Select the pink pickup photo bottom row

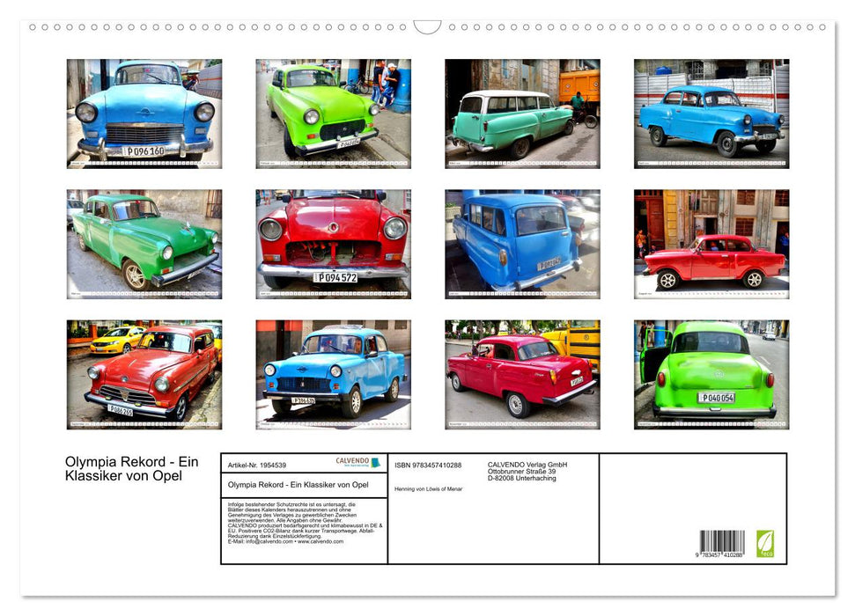coord(520,371)
